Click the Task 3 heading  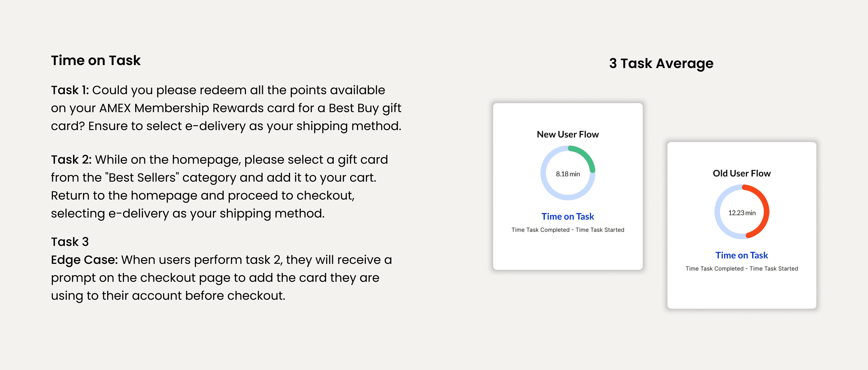[70, 242]
